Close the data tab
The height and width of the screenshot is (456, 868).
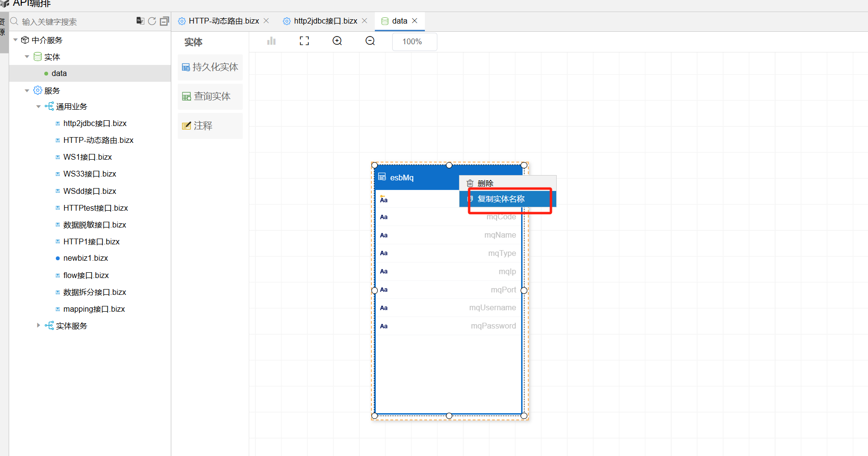pos(415,21)
